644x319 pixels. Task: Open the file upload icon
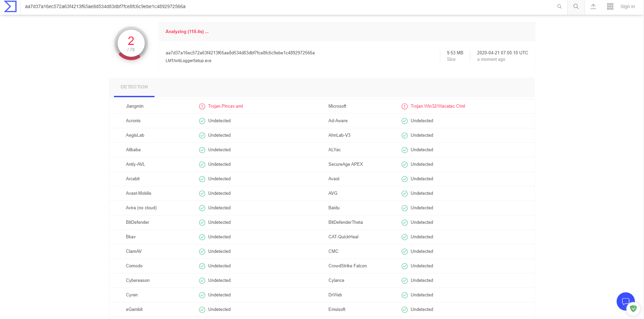point(593,6)
